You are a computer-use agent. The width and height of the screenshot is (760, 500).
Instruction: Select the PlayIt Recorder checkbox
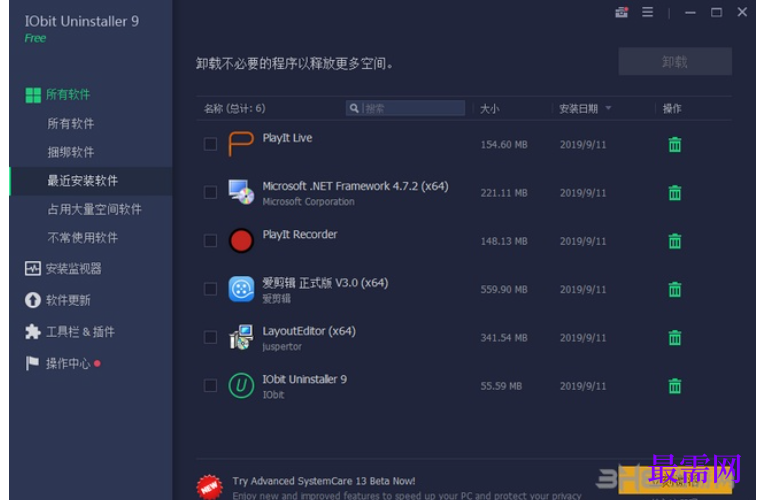(210, 240)
